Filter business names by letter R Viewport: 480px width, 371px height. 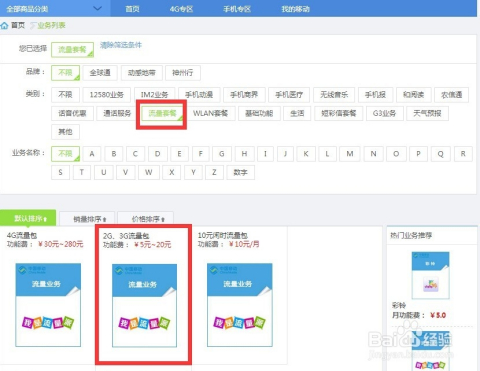[x=463, y=154]
